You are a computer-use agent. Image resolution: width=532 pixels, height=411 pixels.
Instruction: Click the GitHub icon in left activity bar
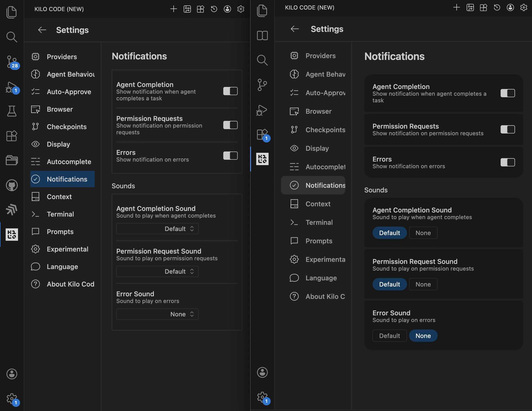pos(12,185)
